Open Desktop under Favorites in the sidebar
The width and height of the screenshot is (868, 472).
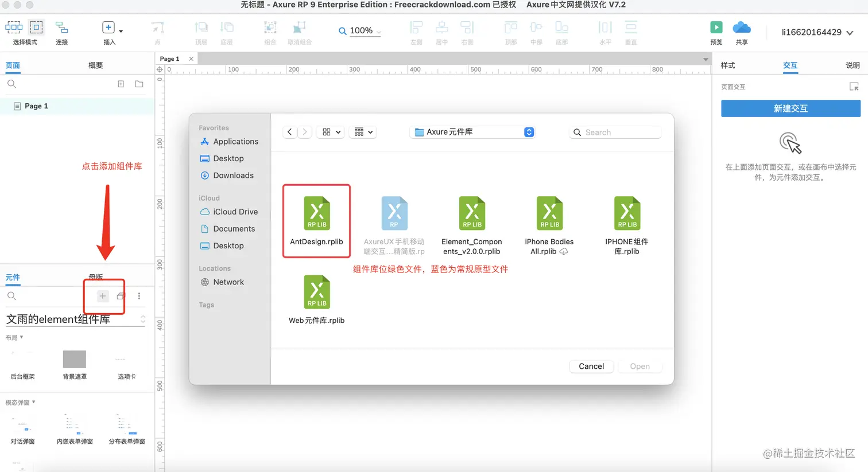pos(222,158)
